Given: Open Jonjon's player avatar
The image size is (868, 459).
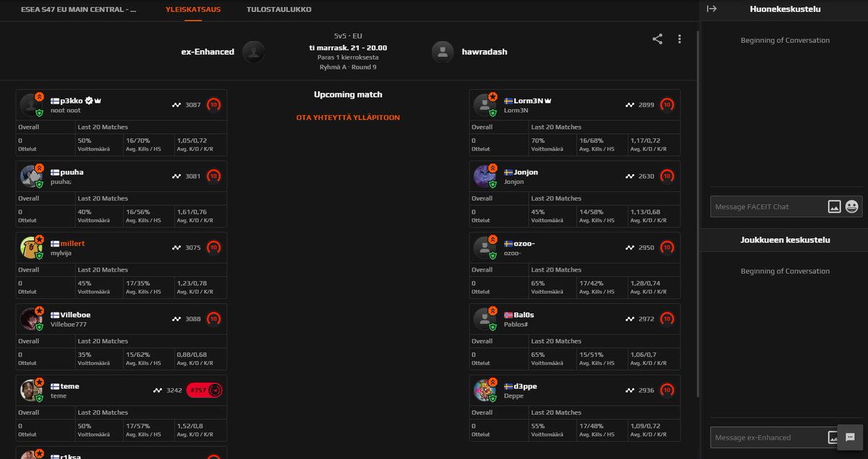Looking at the screenshot, I should (485, 176).
